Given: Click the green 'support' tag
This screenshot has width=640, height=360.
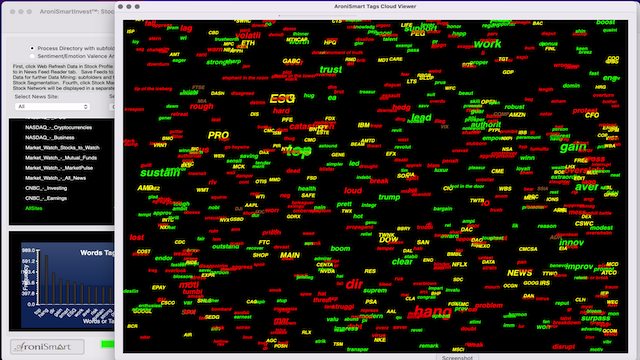Looking at the screenshot, I should [420, 29].
